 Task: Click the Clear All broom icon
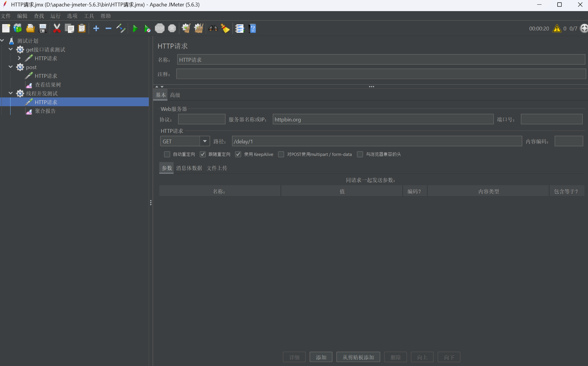point(199,28)
